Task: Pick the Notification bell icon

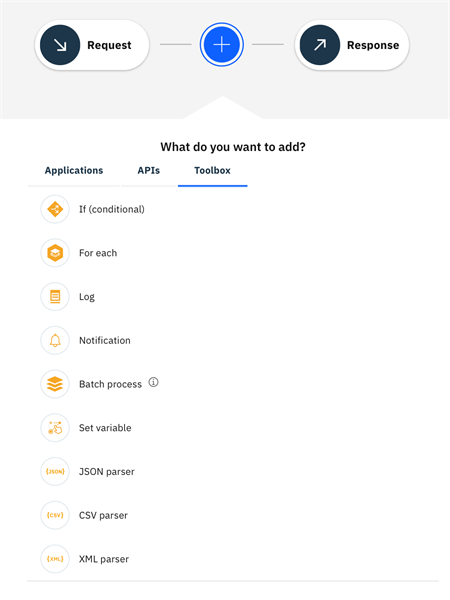Action: (55, 340)
